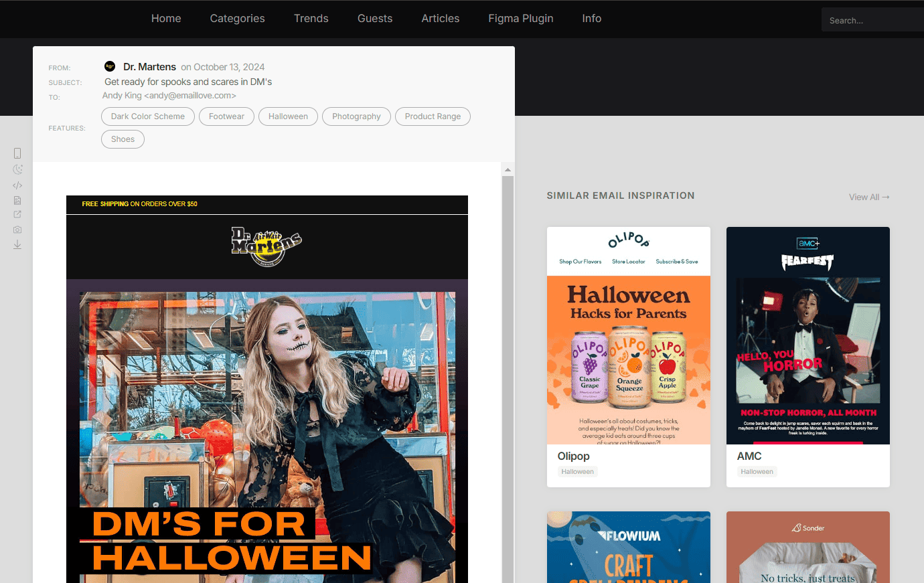This screenshot has width=924, height=583.
Task: View the email's HTML code
Action: coord(17,185)
